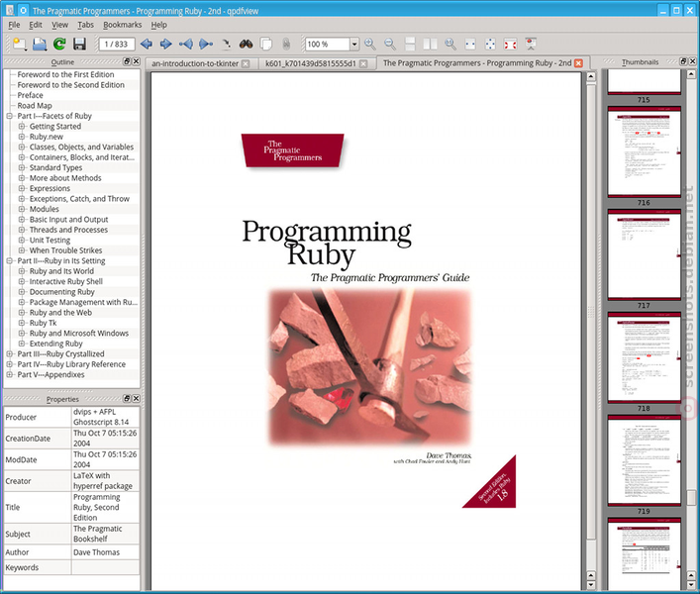Click the Open document icon
The height and width of the screenshot is (594, 700).
point(40,44)
